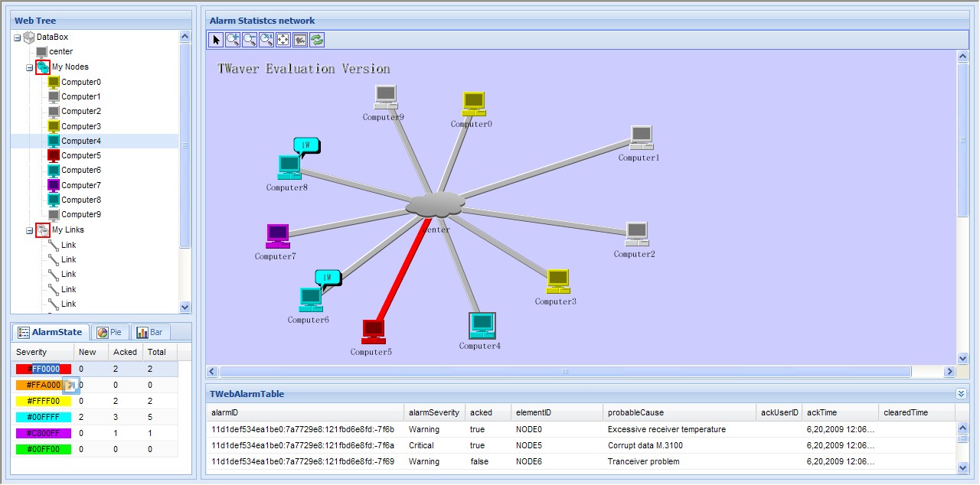Select Computer0 node in the network
The width and height of the screenshot is (980, 485).
click(x=474, y=104)
